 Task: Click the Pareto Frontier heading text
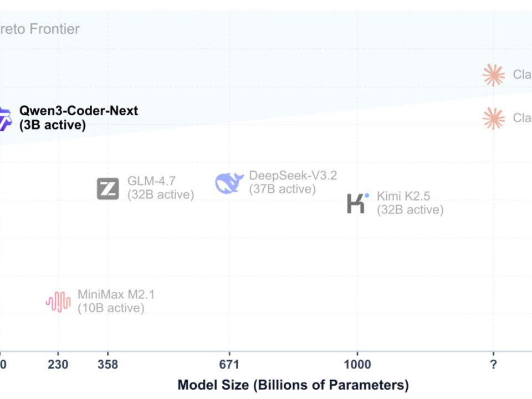(40, 29)
